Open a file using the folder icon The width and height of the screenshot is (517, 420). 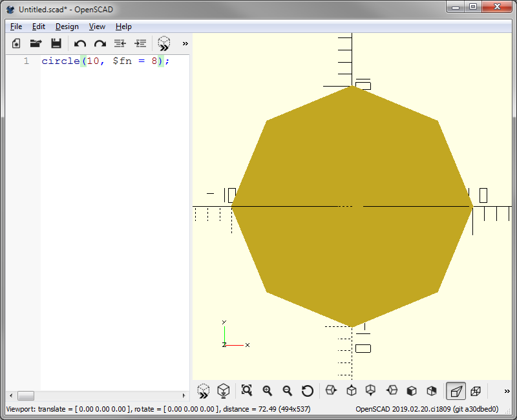click(x=36, y=43)
